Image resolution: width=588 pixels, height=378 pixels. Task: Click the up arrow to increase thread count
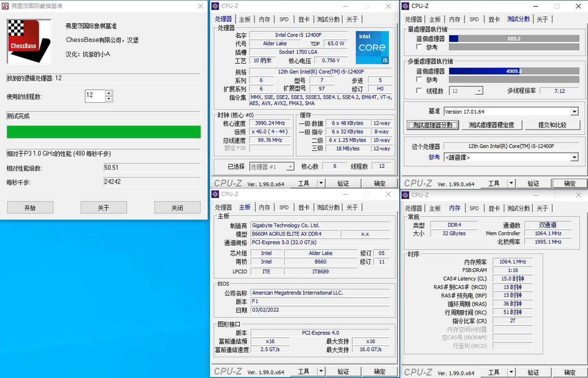click(x=109, y=93)
